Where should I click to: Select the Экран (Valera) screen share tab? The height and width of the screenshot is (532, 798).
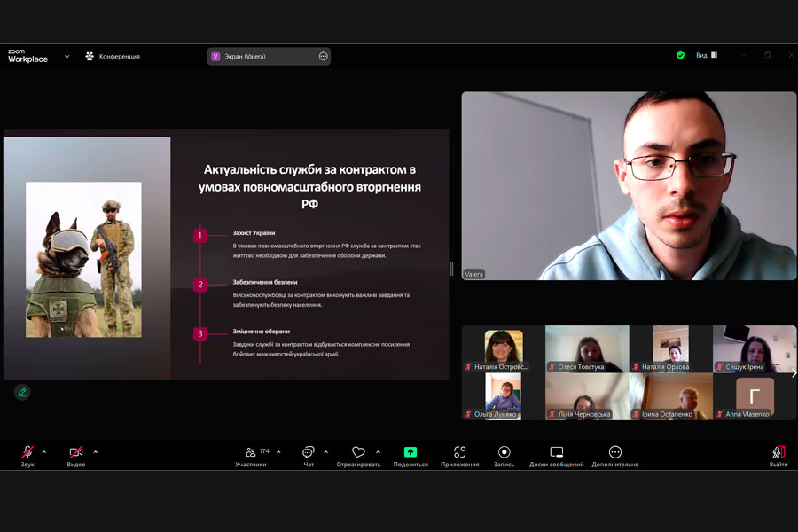coord(269,56)
